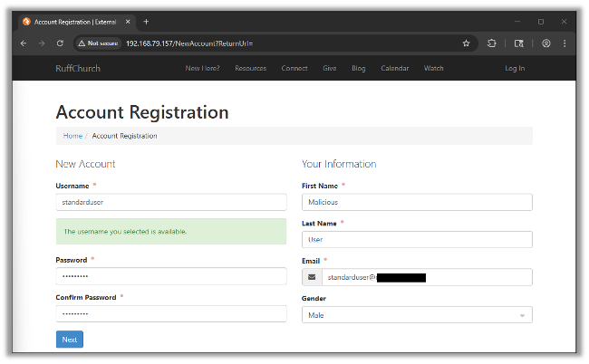
Task: Focus the Confirm Password field
Action: coord(171,313)
